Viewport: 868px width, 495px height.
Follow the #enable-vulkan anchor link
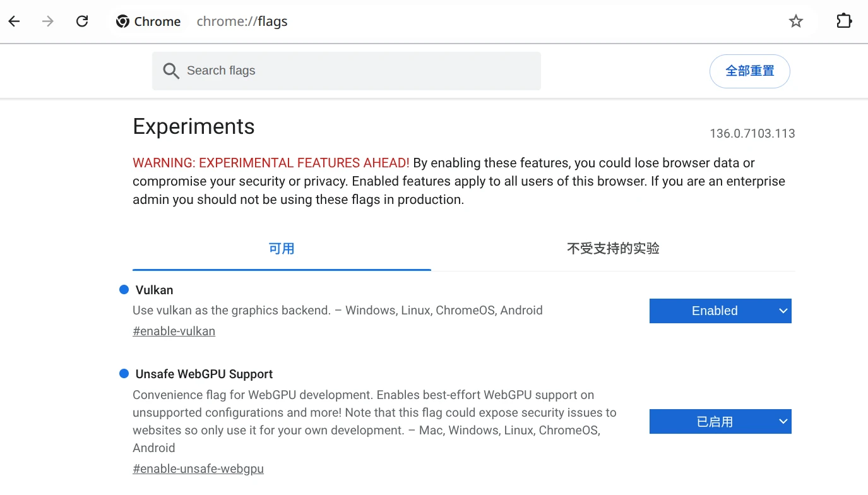point(174,331)
